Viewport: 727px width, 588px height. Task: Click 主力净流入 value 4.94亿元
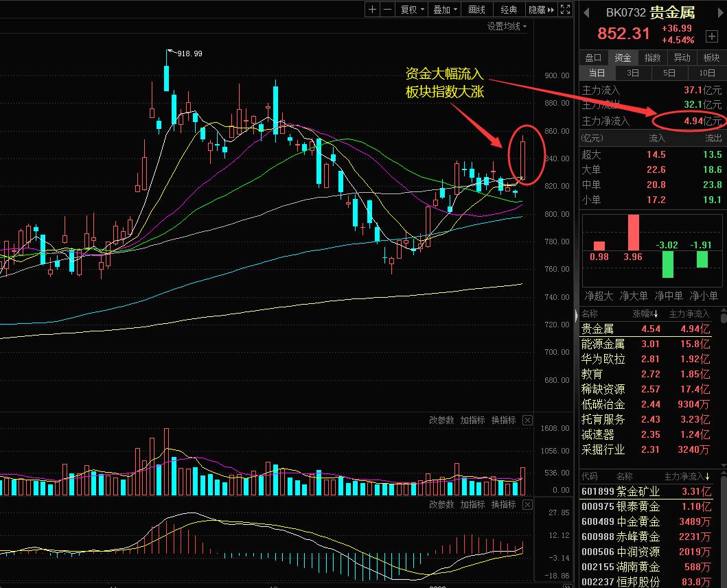702,121
